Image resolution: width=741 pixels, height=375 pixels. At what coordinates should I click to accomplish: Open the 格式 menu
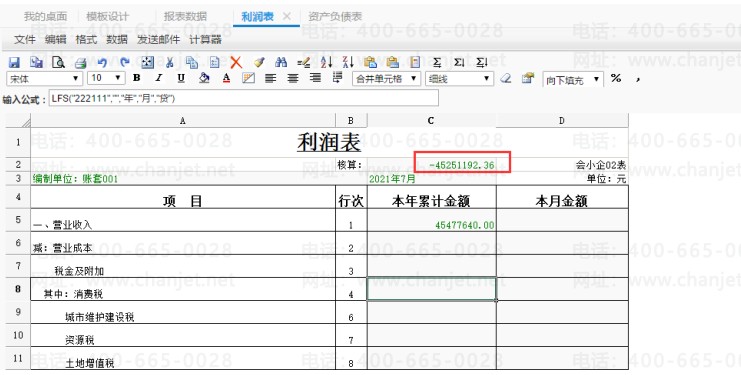[x=86, y=40]
